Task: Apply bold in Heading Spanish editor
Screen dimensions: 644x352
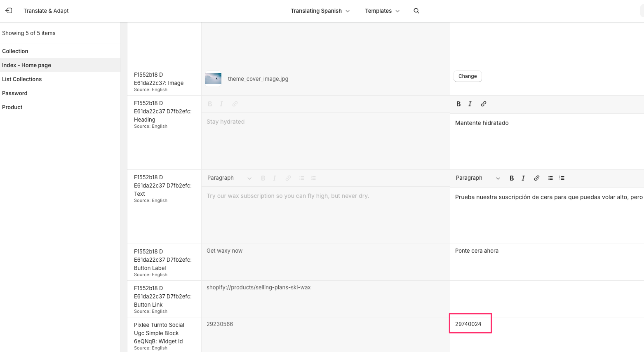Action: (458, 104)
